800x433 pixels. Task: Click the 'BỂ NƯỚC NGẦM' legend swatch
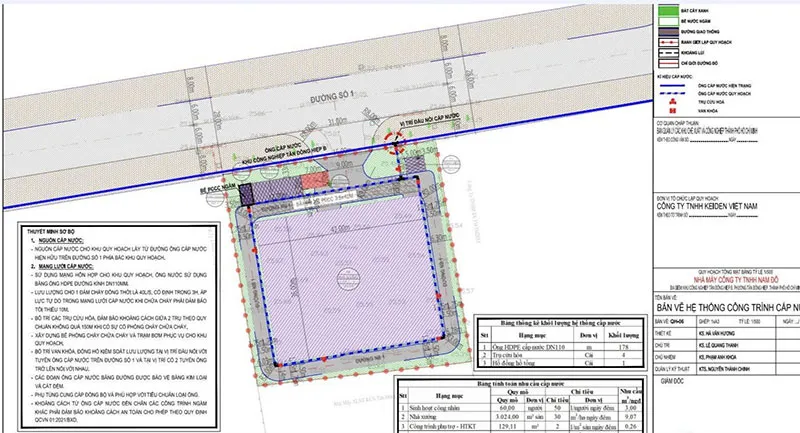(668, 21)
